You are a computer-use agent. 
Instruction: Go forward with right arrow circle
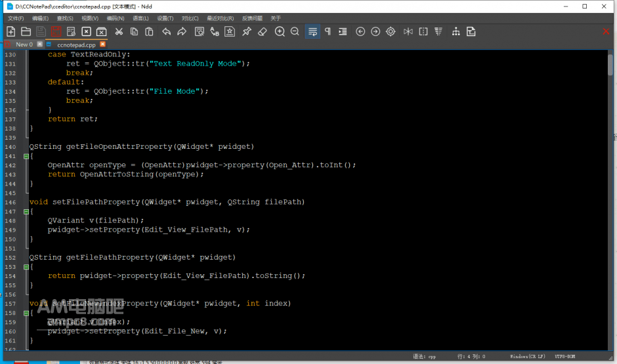click(375, 32)
